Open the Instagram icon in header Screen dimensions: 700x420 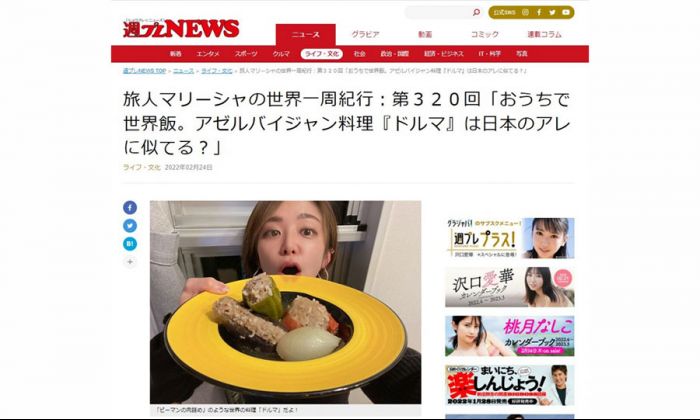coord(525,12)
